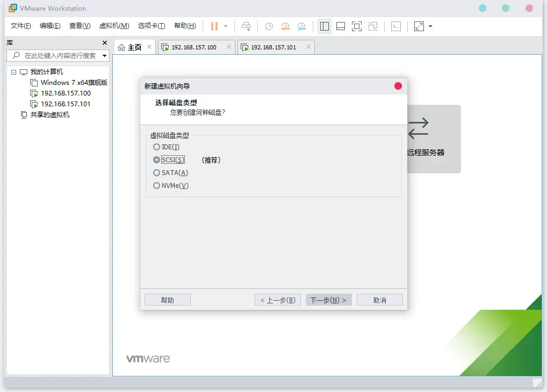547x392 pixels.
Task: Click the home icon on 主页 tab
Action: pos(121,47)
